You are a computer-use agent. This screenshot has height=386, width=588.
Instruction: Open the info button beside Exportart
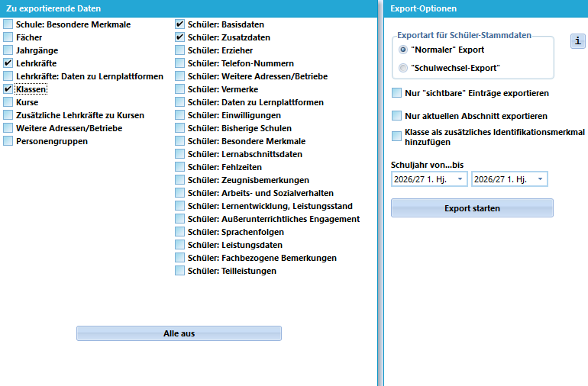(x=577, y=41)
